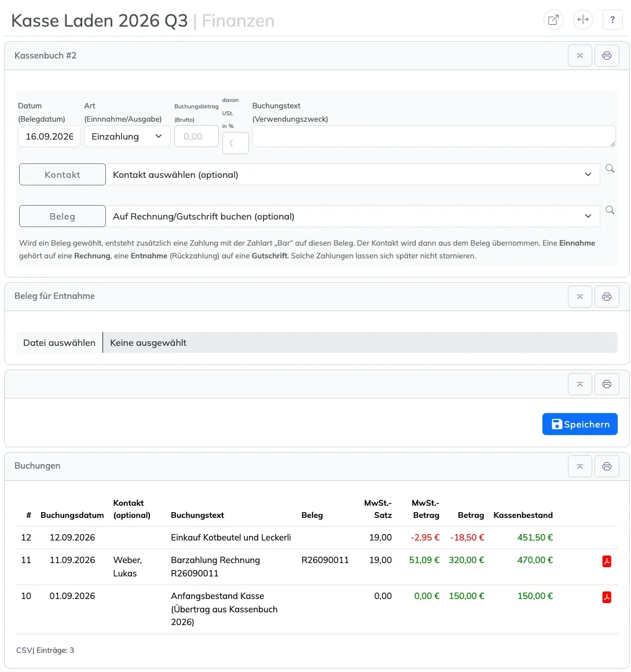
Task: Open the Kontakt auswählen dropdown
Action: (x=352, y=174)
